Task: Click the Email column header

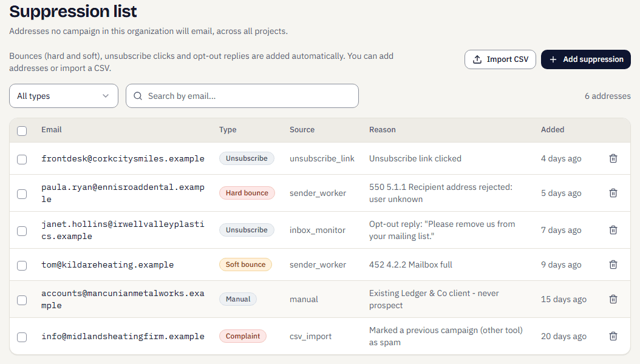Action: [52, 130]
